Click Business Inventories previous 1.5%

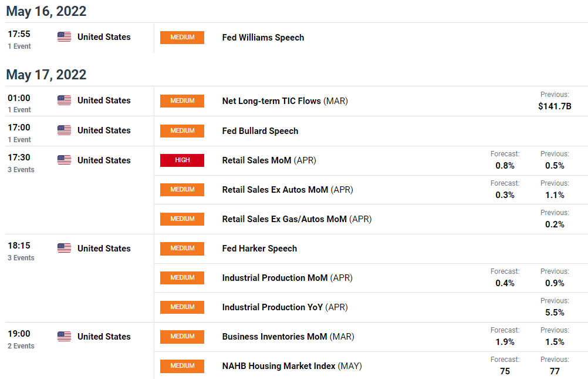point(555,342)
